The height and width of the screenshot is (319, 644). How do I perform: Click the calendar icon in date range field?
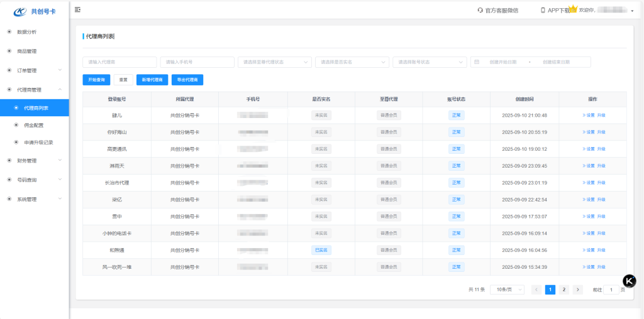click(477, 62)
